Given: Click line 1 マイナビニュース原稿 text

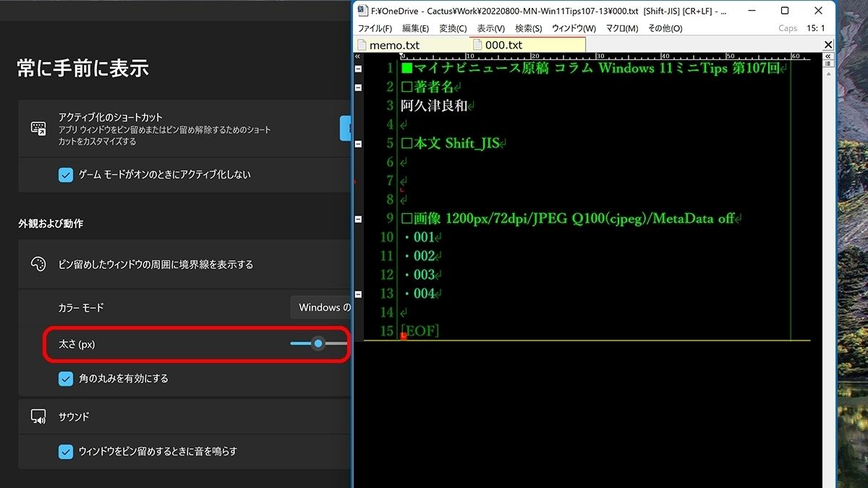Looking at the screenshot, I should (x=481, y=68).
